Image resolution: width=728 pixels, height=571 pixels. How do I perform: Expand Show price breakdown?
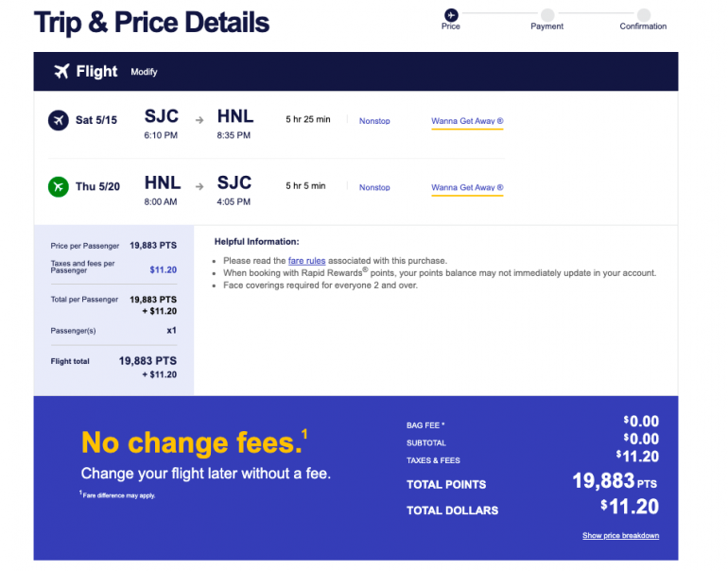[x=620, y=536]
